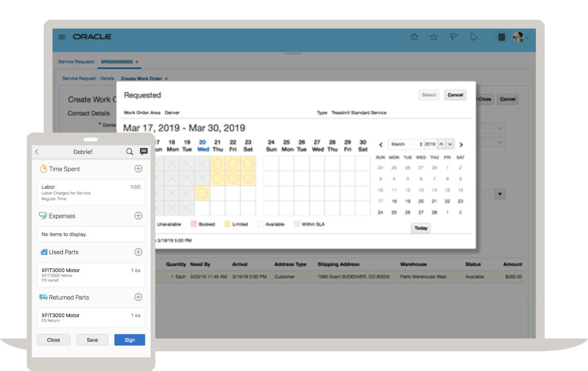
Task: Add a new expense with the plus icon
Action: 138,216
